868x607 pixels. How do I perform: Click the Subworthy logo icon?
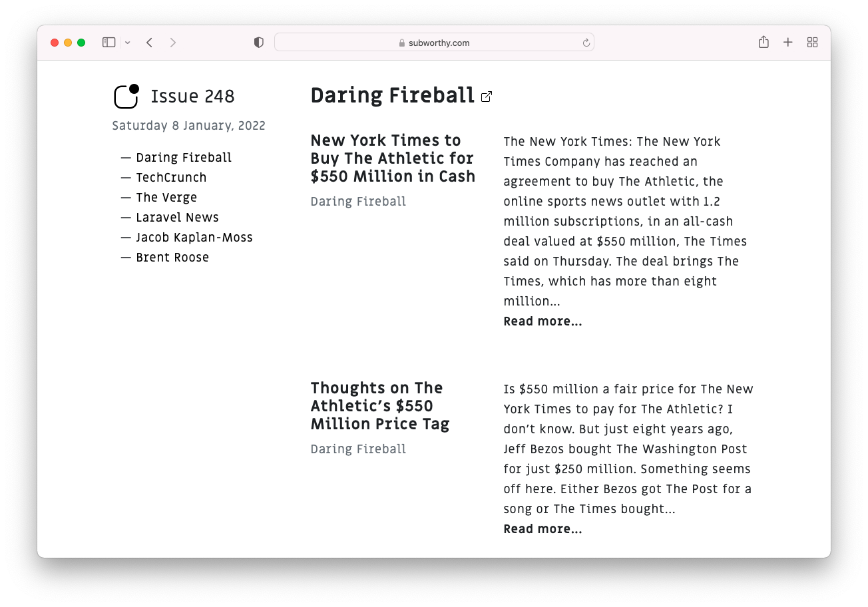[126, 97]
